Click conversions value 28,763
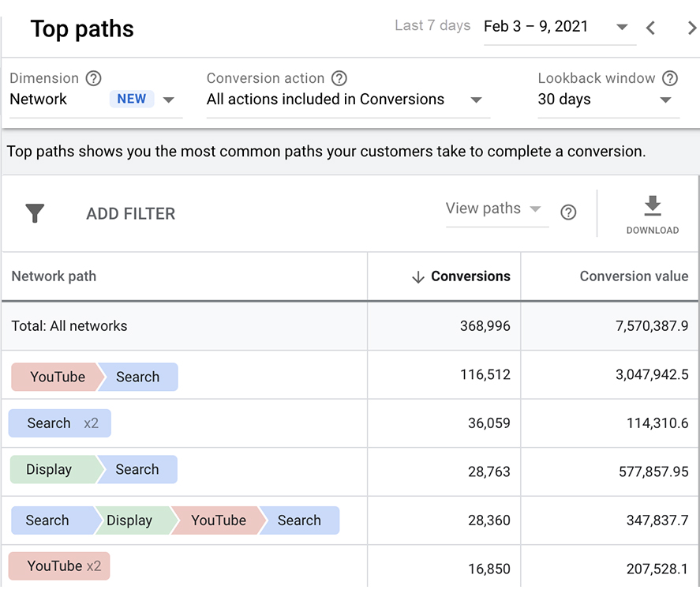700x601 pixels. [x=489, y=471]
